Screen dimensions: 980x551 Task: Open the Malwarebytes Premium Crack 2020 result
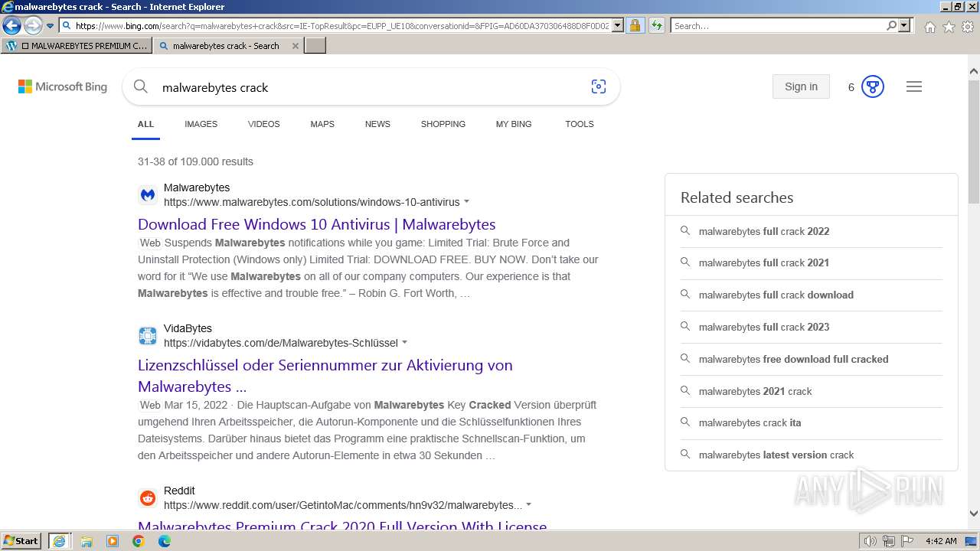[x=342, y=527]
